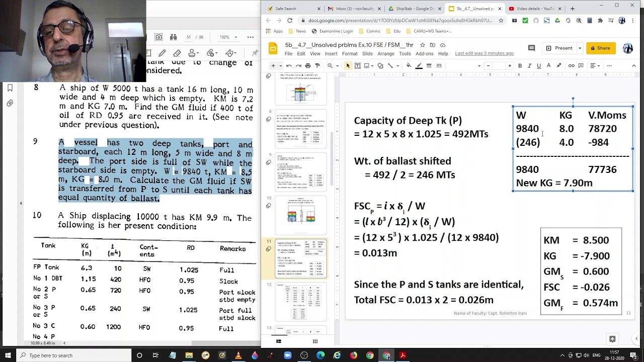Open the Border dash options
Image resolution: width=644 pixels, height=362 pixels.
(439, 66)
